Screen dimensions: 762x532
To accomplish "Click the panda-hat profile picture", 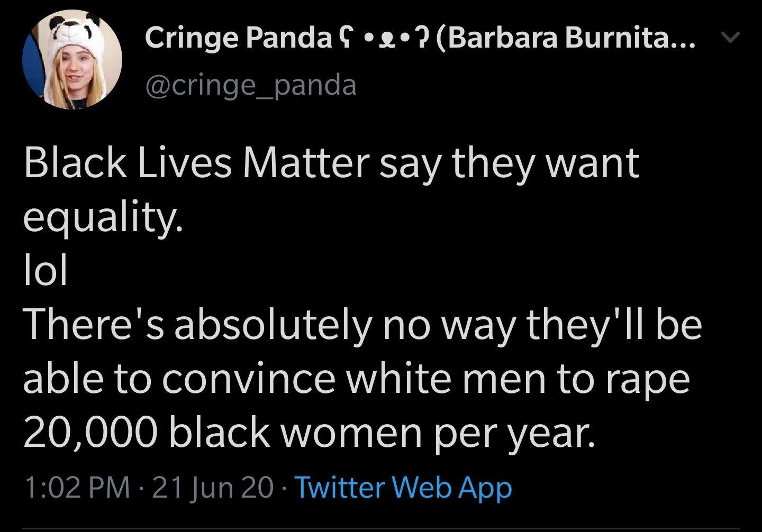I will coord(72,60).
